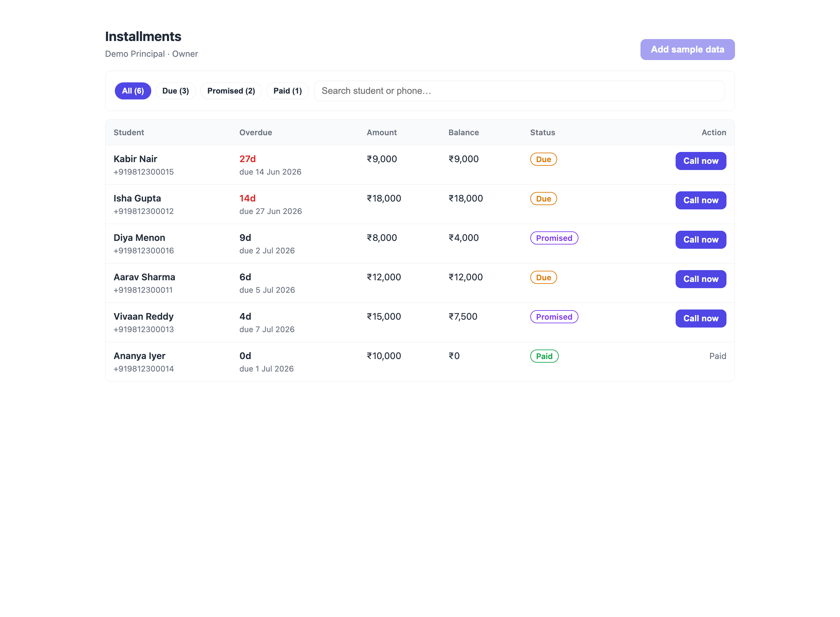The width and height of the screenshot is (840, 617).
Task: Switch to the Due (3) filter
Action: pos(176,91)
